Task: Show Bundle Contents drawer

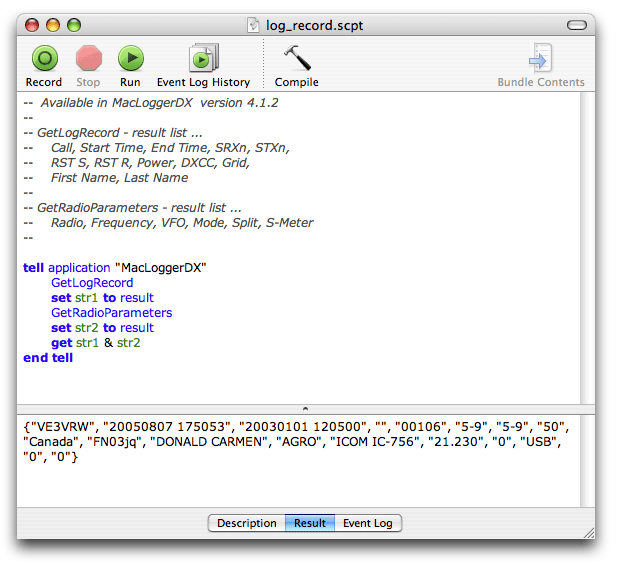Action: pyautogui.click(x=541, y=59)
